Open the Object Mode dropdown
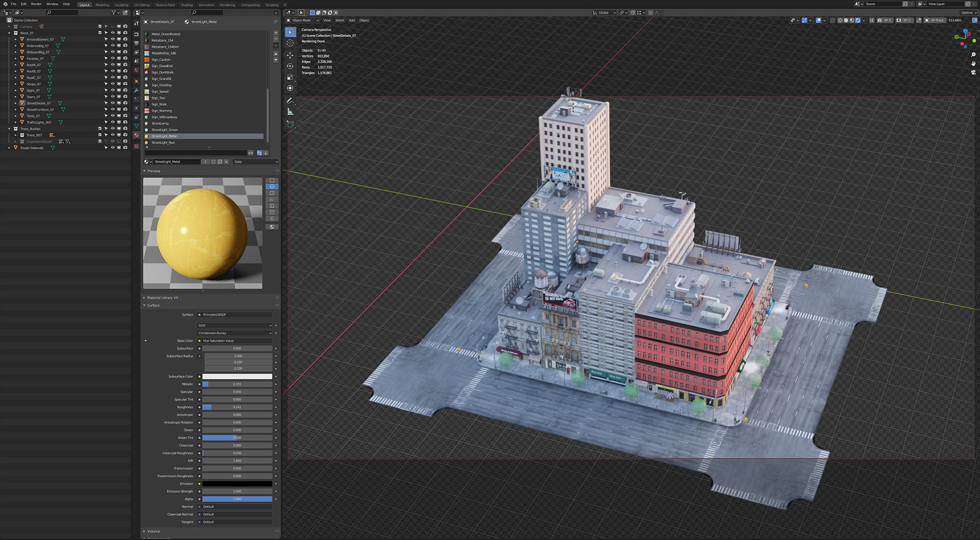 click(x=303, y=20)
